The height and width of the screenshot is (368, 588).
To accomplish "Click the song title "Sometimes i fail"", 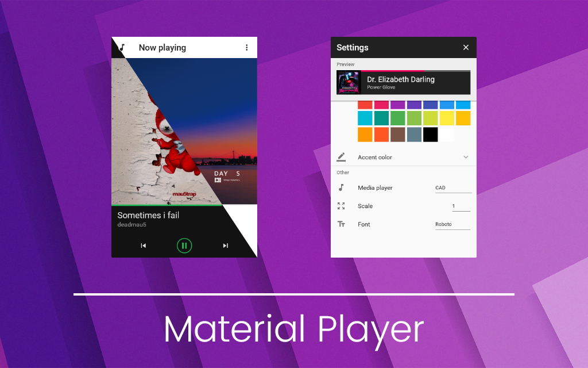I will [x=148, y=215].
